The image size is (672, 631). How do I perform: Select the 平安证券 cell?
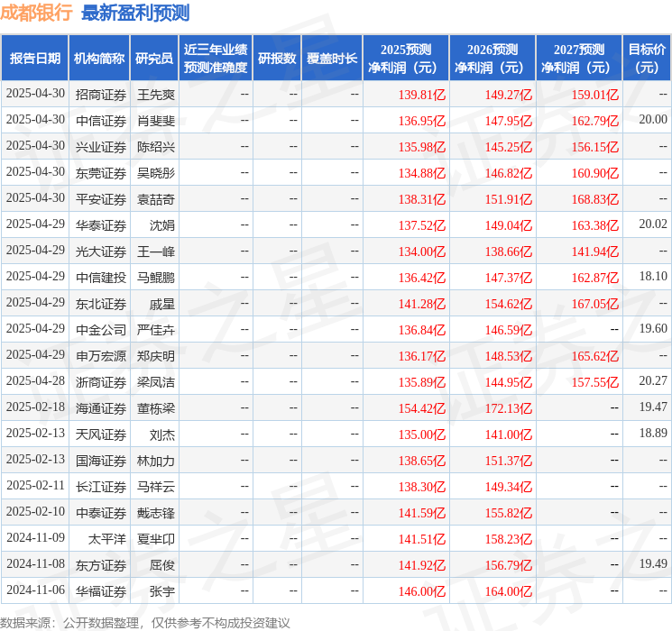tap(101, 199)
